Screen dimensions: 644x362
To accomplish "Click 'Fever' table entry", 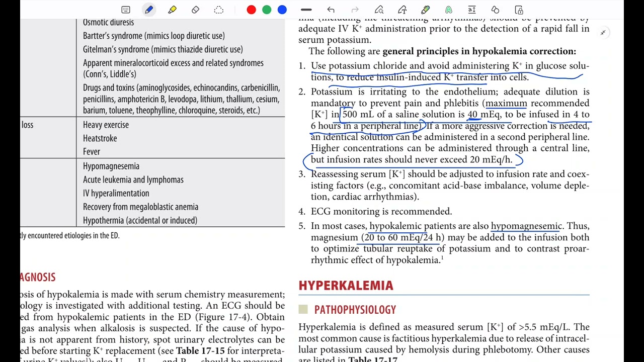I will click(x=92, y=151).
